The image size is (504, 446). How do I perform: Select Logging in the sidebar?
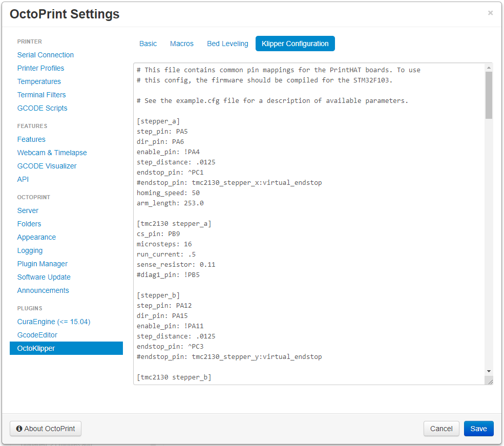(30, 250)
